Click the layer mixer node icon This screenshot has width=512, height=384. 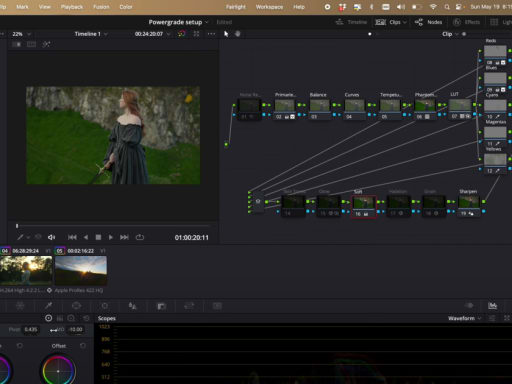[x=258, y=201]
